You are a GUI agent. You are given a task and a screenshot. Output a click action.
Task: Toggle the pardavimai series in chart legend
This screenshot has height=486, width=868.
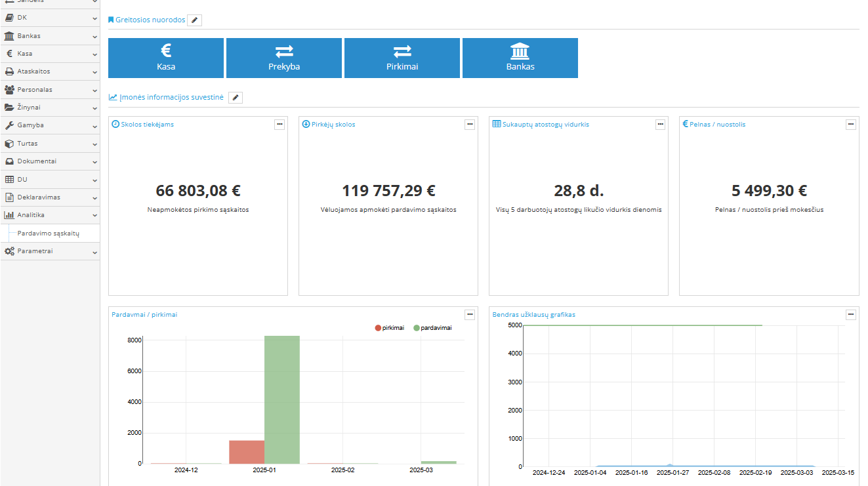point(432,328)
